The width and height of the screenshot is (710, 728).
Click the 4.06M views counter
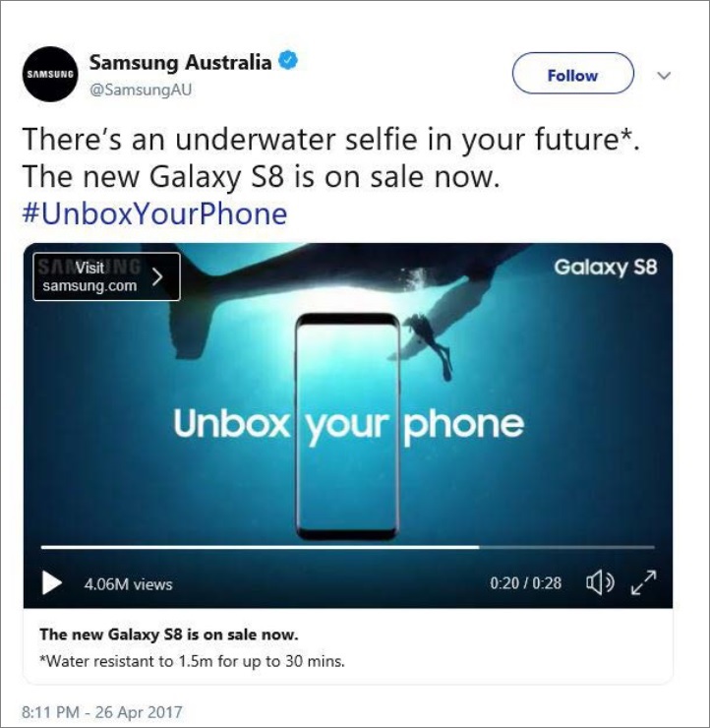[128, 584]
